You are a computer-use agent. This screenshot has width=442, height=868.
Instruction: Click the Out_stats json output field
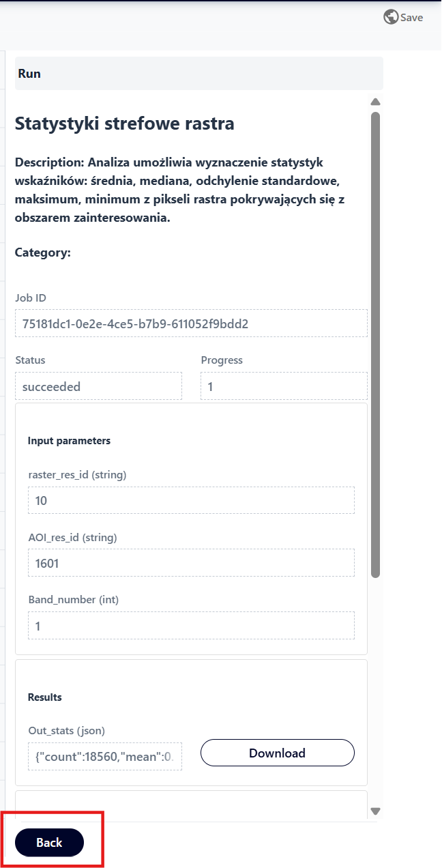[105, 756]
